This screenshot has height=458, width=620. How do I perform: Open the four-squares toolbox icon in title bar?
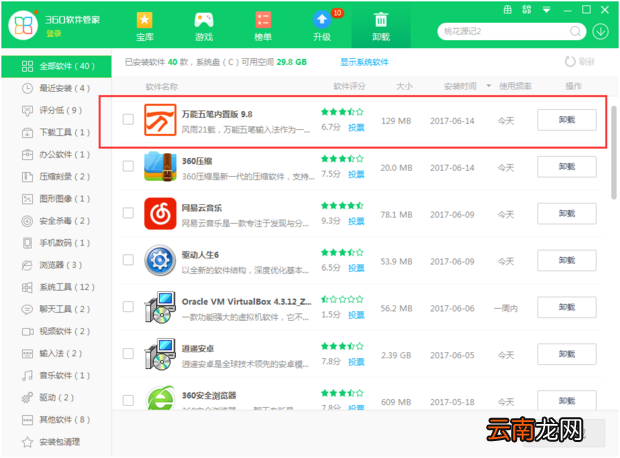527,9
